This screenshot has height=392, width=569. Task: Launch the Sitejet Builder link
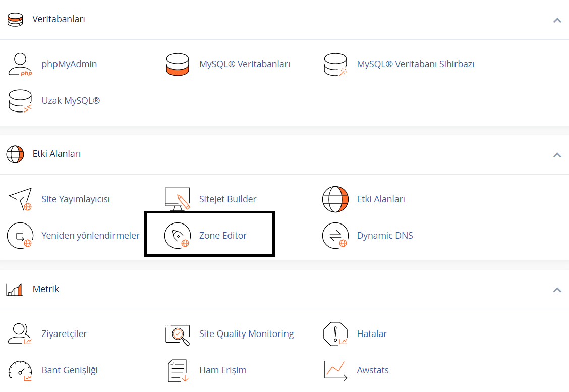[228, 199]
